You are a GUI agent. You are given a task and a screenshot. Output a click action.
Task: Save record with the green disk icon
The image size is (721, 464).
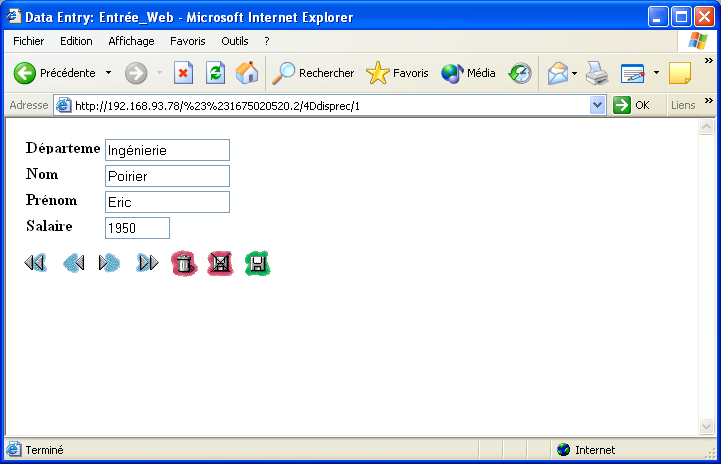[257, 263]
